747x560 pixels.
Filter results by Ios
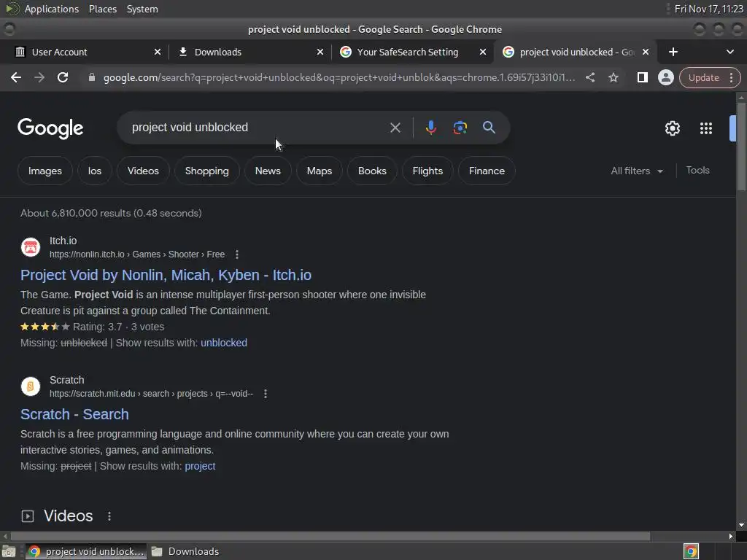(x=94, y=171)
